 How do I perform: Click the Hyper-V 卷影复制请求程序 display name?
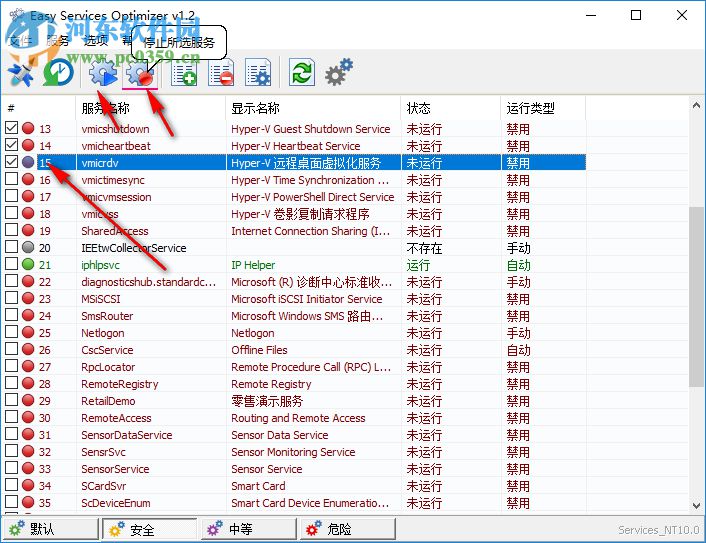point(300,214)
